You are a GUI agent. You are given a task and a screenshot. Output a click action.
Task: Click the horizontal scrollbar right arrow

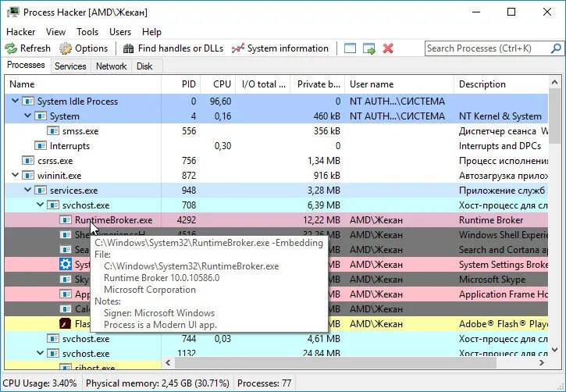[542, 363]
